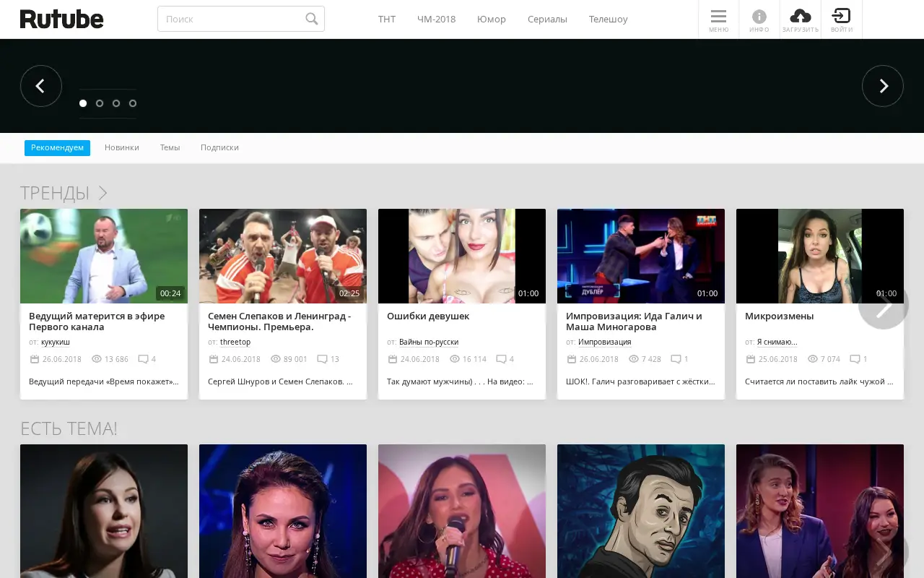Screen dimensions: 924x578
Task: Open the Сериалы menu item
Action: [x=547, y=20]
